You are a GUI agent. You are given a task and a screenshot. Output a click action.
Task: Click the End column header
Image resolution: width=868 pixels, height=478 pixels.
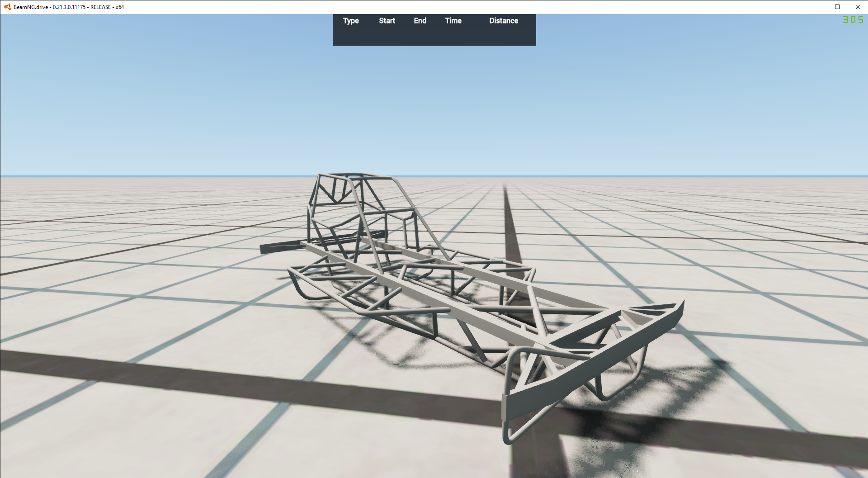pyautogui.click(x=420, y=21)
